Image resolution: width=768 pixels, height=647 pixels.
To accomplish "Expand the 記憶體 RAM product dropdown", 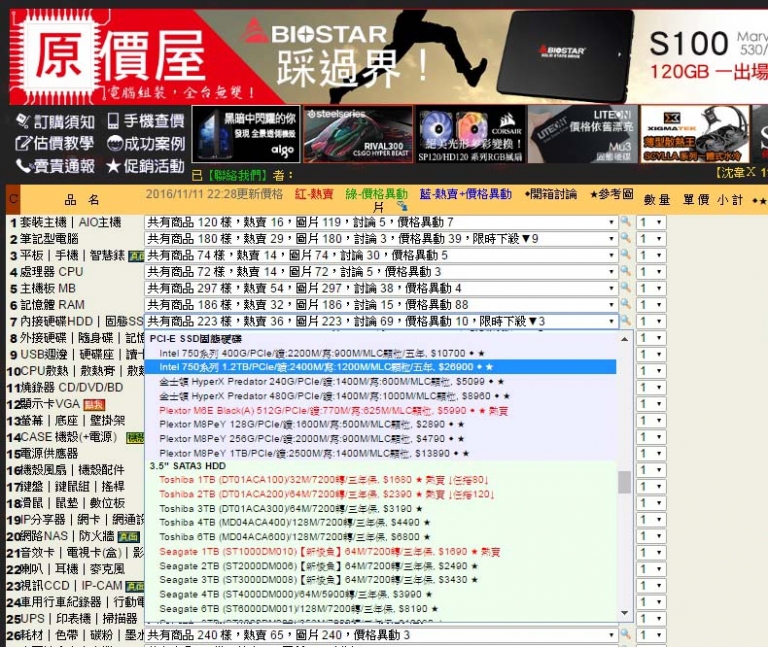I will [x=381, y=305].
